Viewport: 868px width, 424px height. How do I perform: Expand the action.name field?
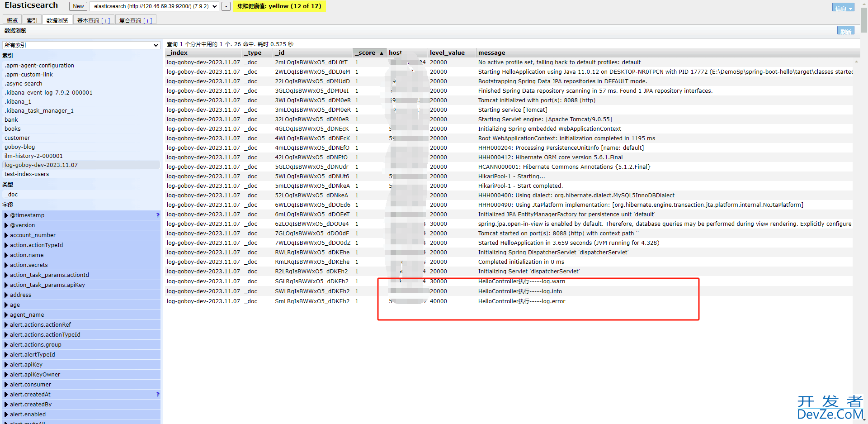[x=81, y=255]
